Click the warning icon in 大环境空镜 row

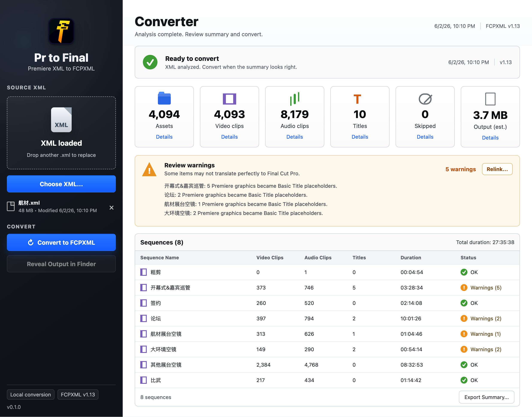pyautogui.click(x=464, y=349)
